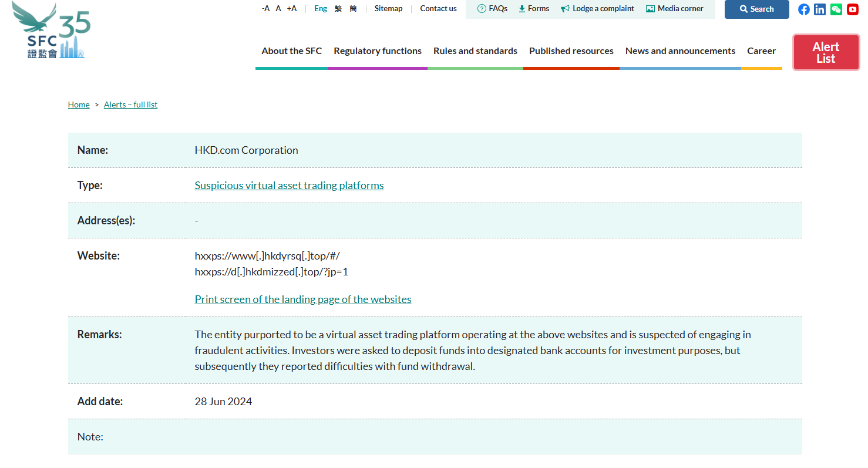This screenshot has width=868, height=468.
Task: Expand News and announcements menu
Action: point(680,51)
